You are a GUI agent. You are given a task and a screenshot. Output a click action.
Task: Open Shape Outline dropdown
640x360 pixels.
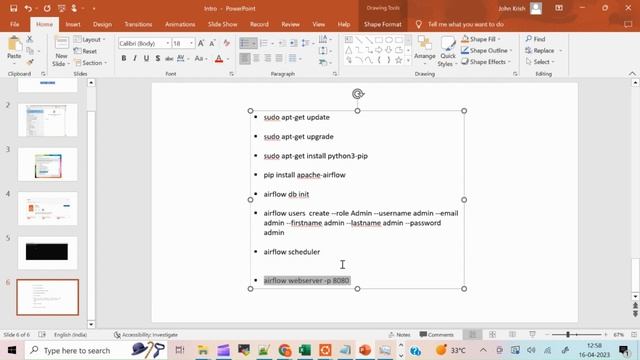487,51
